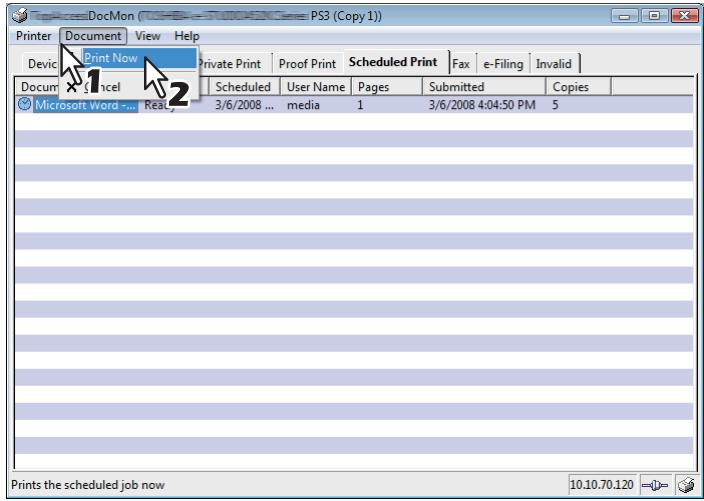
Task: Sort by Pages column header
Action: (387, 87)
